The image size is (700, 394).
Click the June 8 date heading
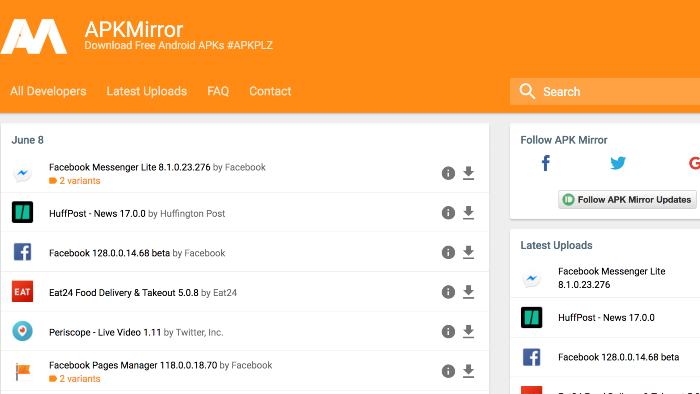pos(27,140)
